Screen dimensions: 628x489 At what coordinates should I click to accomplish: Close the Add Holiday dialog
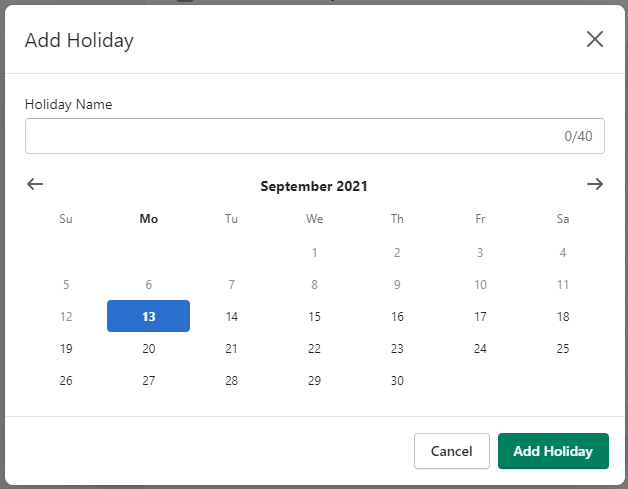point(595,39)
